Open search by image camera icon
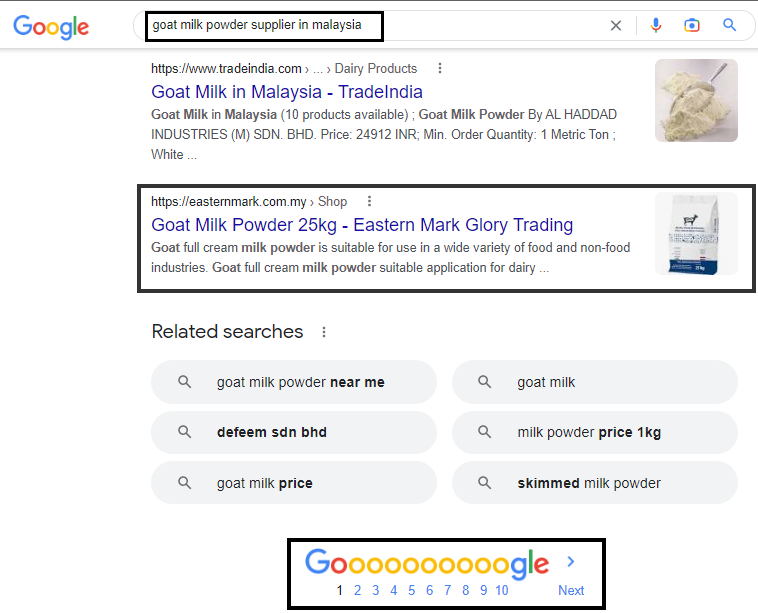 tap(692, 26)
